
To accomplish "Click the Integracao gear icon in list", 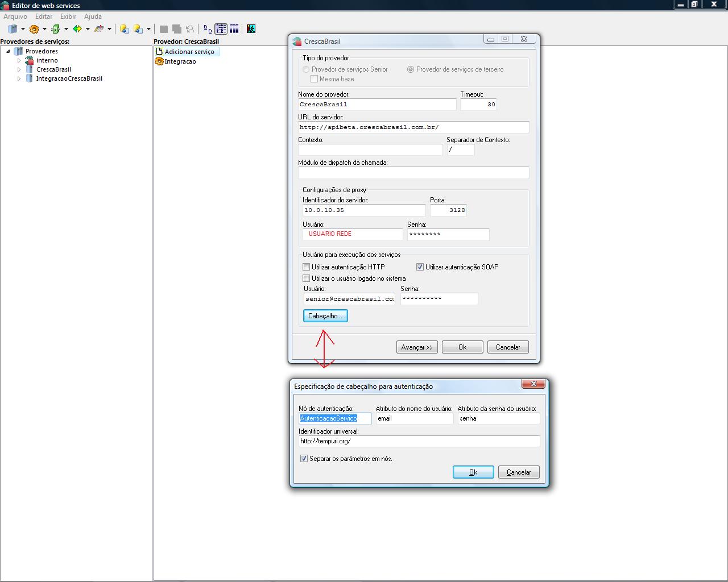I will tap(159, 61).
